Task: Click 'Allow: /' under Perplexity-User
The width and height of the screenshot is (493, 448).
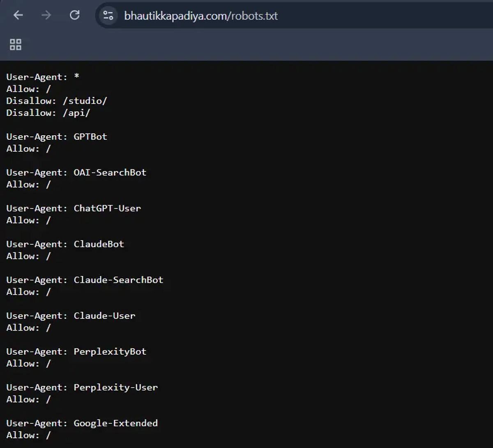Action: (28, 399)
